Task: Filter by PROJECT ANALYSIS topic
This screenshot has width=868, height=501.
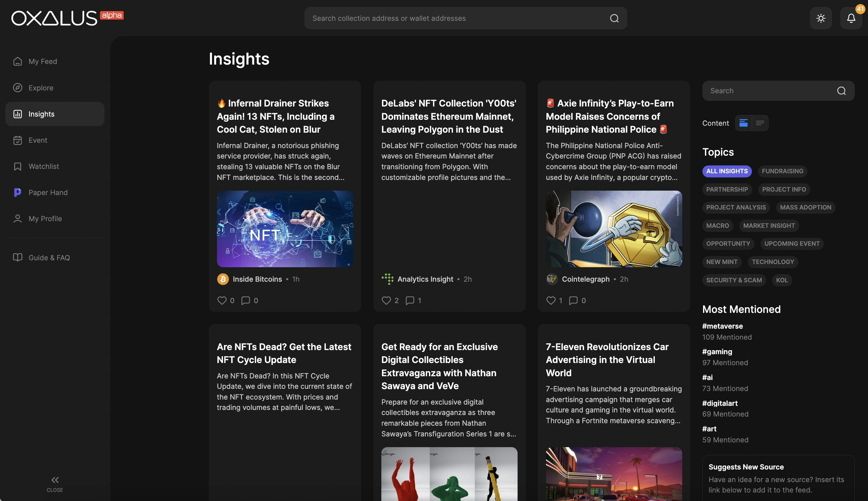Action: tap(736, 207)
